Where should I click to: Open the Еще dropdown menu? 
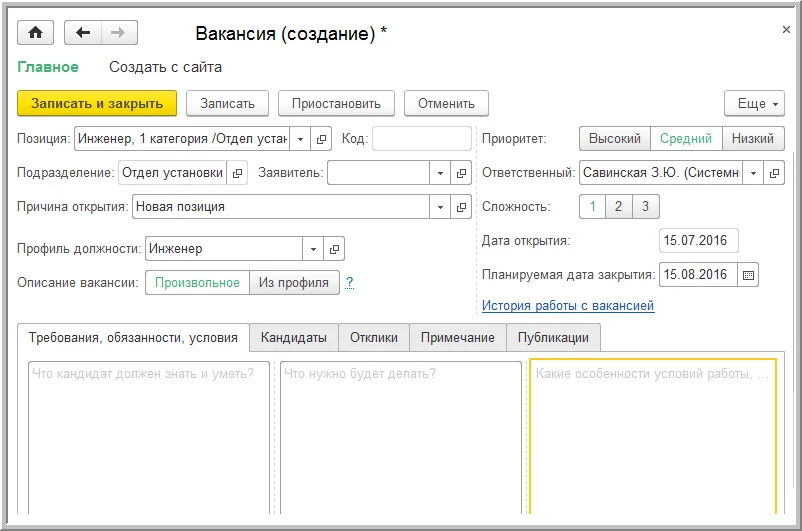tap(754, 103)
